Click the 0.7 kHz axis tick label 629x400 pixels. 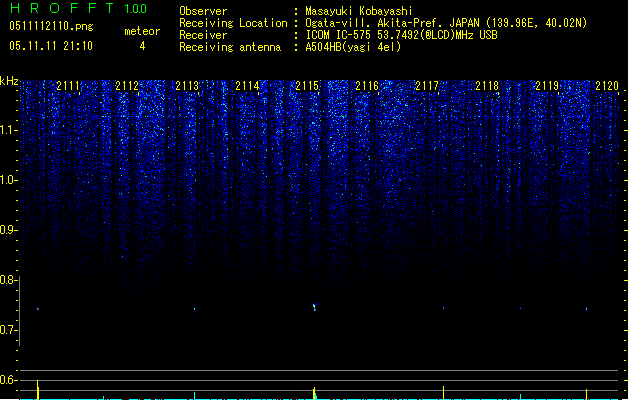click(8, 330)
